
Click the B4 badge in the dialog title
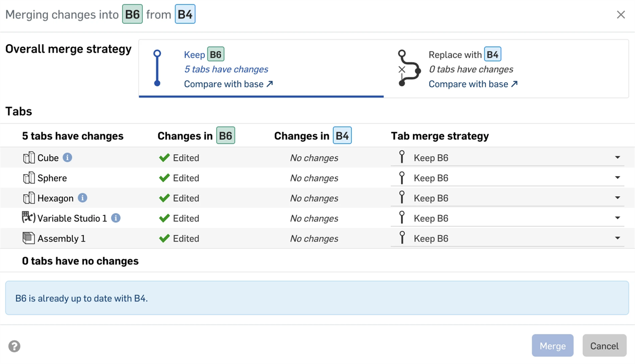185,14
